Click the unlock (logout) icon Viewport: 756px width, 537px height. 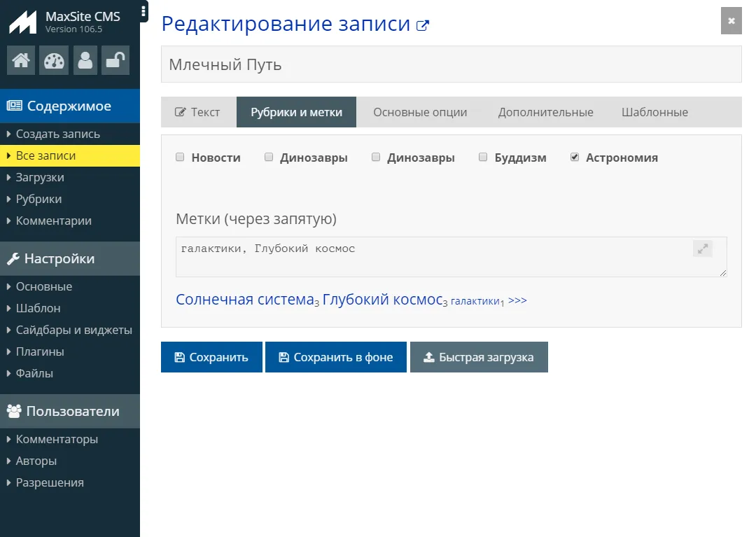(x=115, y=60)
